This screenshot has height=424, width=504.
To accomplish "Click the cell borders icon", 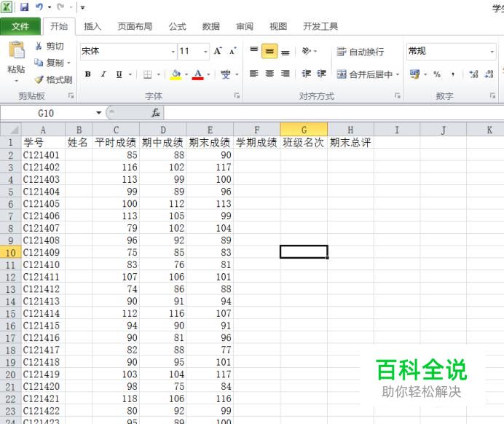I will pyautogui.click(x=147, y=74).
